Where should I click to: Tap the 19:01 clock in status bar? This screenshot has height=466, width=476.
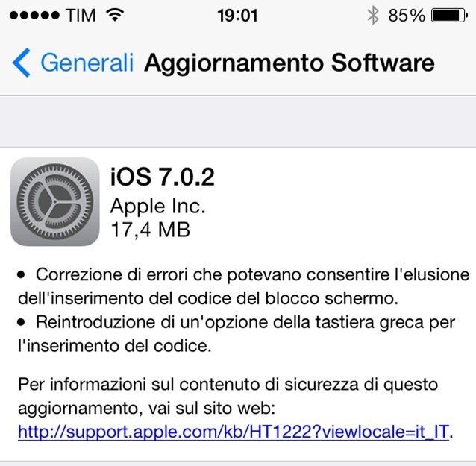pyautogui.click(x=238, y=16)
